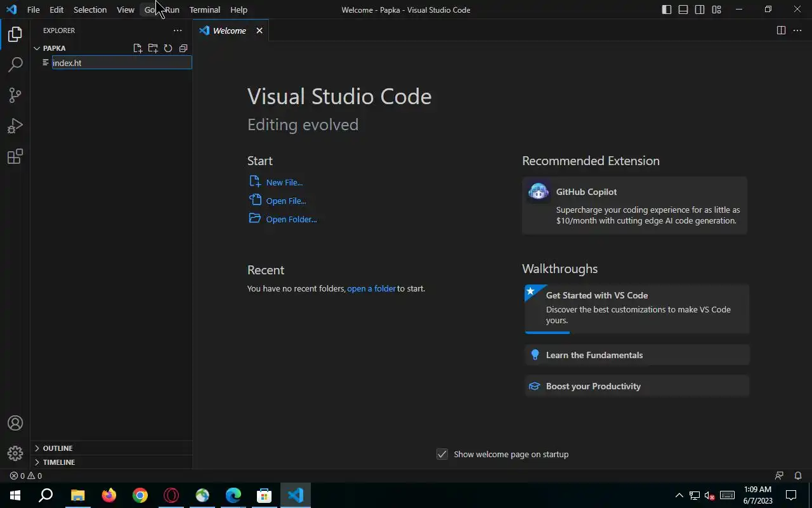
Task: Open the Explorer view in activity bar
Action: point(15,34)
